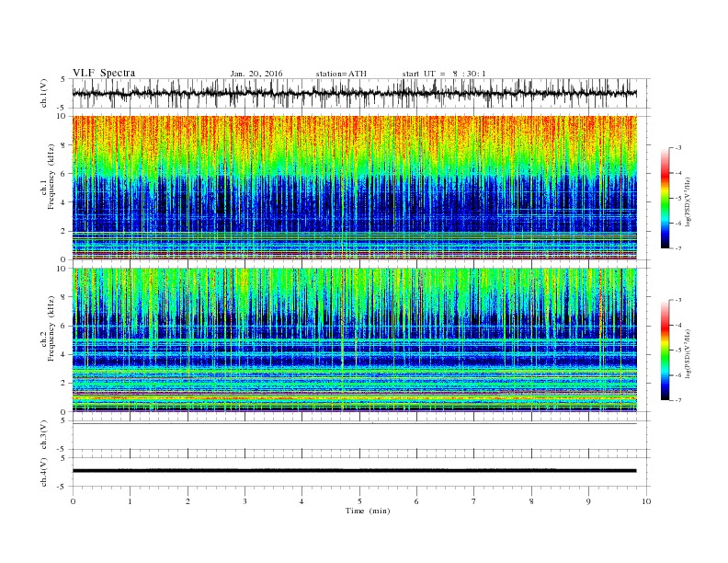Click the "-7" tick on ch.2 color bar
The image size is (728, 563).
[677, 400]
